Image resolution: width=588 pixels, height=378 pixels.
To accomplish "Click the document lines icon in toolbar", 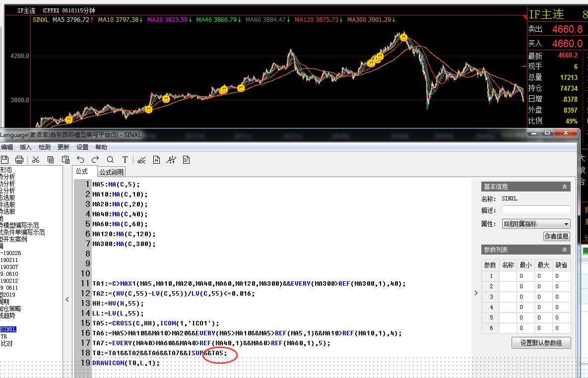I will click(186, 160).
